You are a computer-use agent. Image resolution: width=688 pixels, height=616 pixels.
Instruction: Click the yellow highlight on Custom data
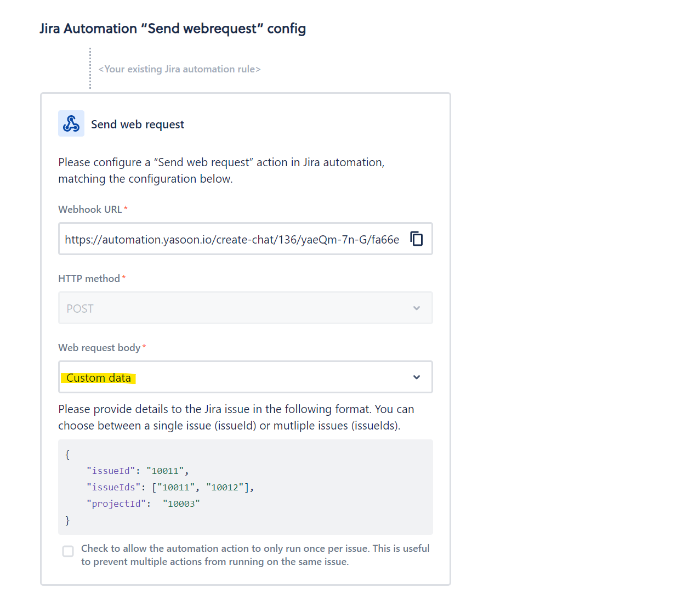tap(99, 377)
